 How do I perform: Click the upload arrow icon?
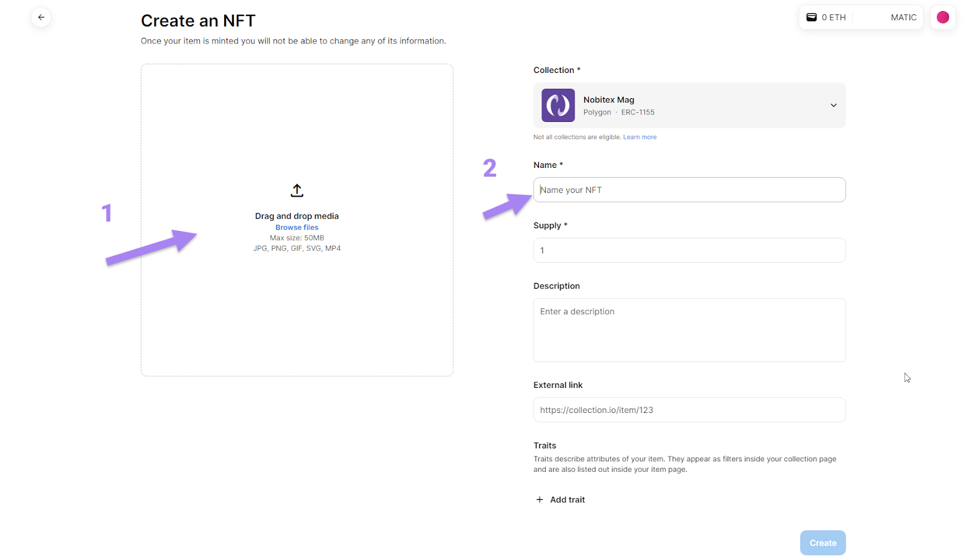[x=297, y=191]
